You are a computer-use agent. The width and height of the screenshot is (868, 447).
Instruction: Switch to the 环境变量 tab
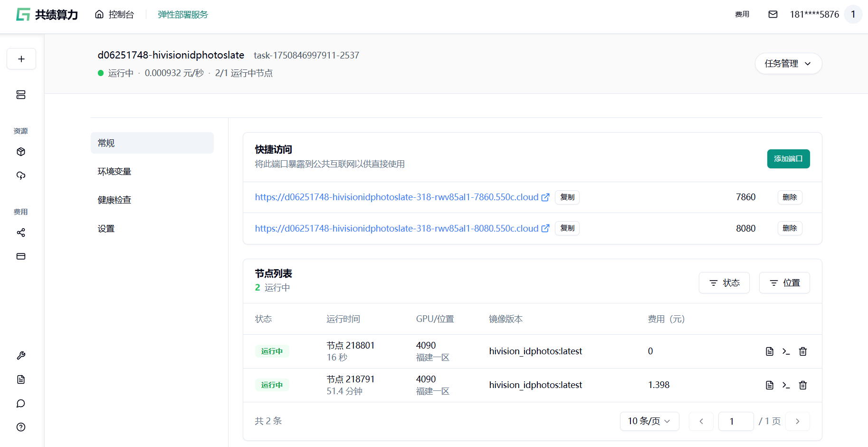[x=114, y=172]
